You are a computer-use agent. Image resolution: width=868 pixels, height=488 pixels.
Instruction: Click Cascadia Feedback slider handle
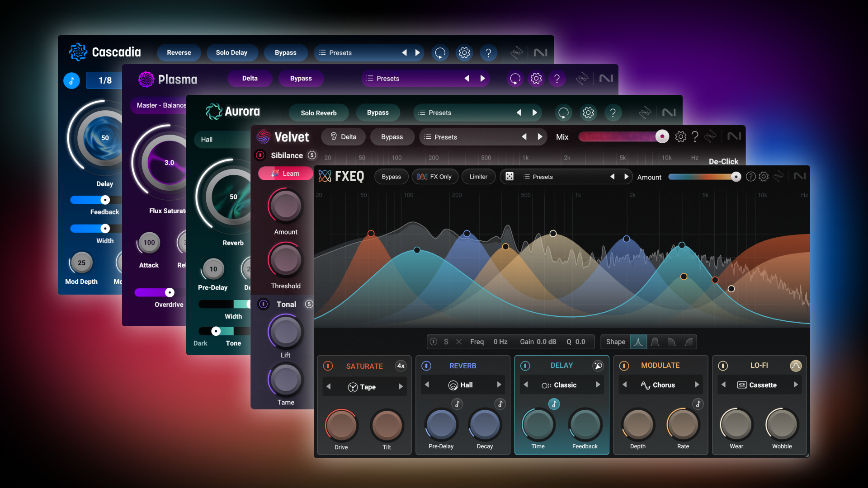[x=105, y=200]
